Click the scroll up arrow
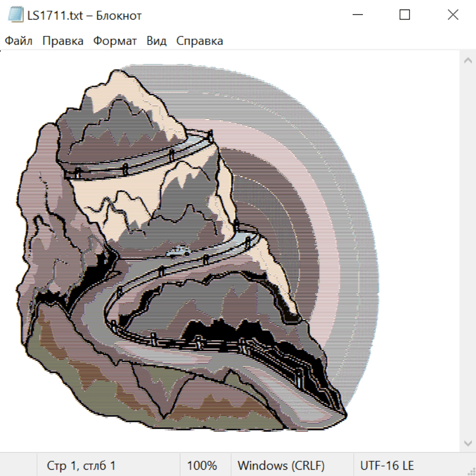476x476 pixels. (468, 60)
